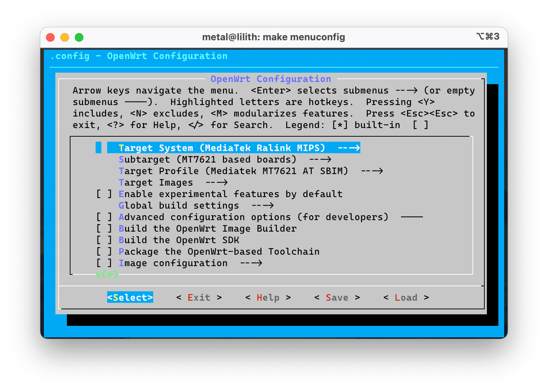Click the v(+) more items indicator
Image resolution: width=548 pixels, height=392 pixels.
pyautogui.click(x=107, y=274)
